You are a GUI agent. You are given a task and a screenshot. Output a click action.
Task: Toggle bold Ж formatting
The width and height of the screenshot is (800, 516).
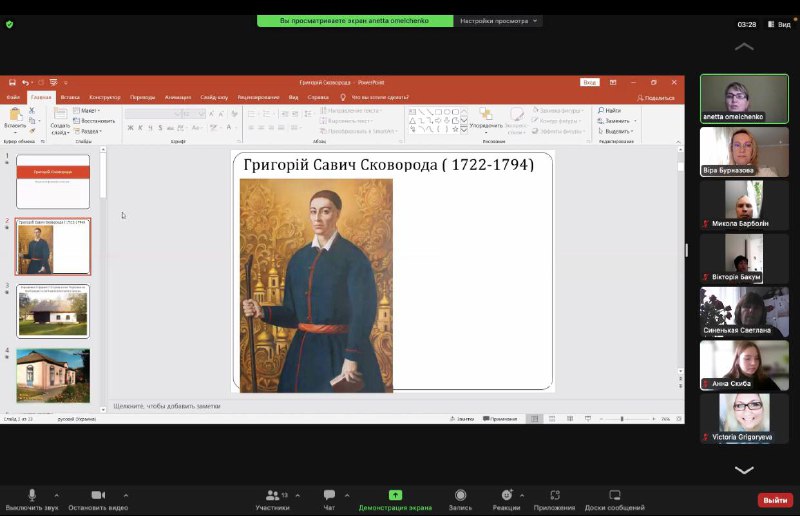point(130,128)
